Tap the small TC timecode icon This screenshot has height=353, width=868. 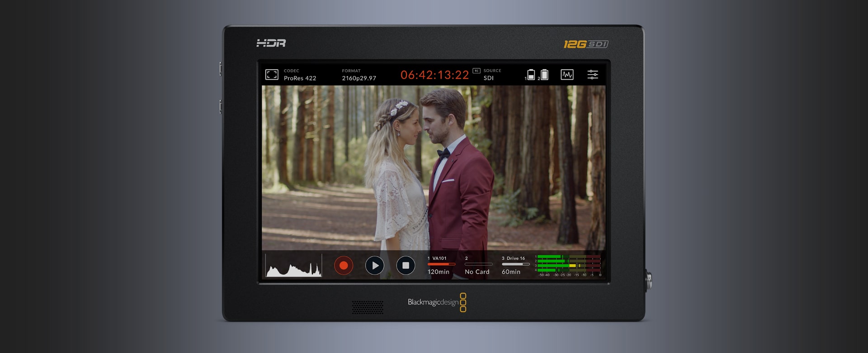476,71
